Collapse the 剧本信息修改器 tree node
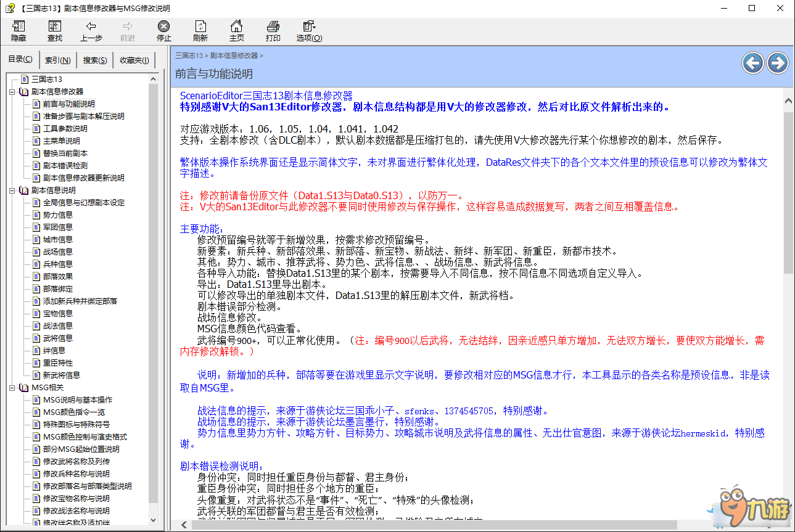This screenshot has width=795, height=532. coord(12,92)
